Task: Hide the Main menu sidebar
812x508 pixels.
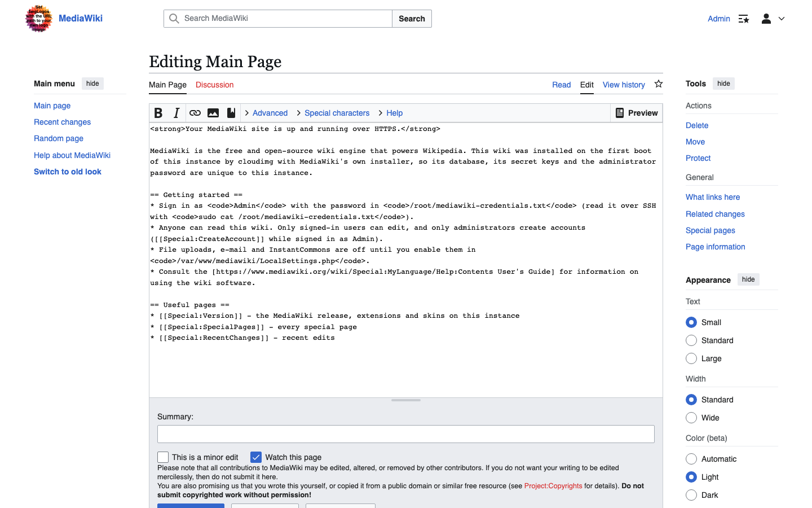Action: [x=92, y=84]
